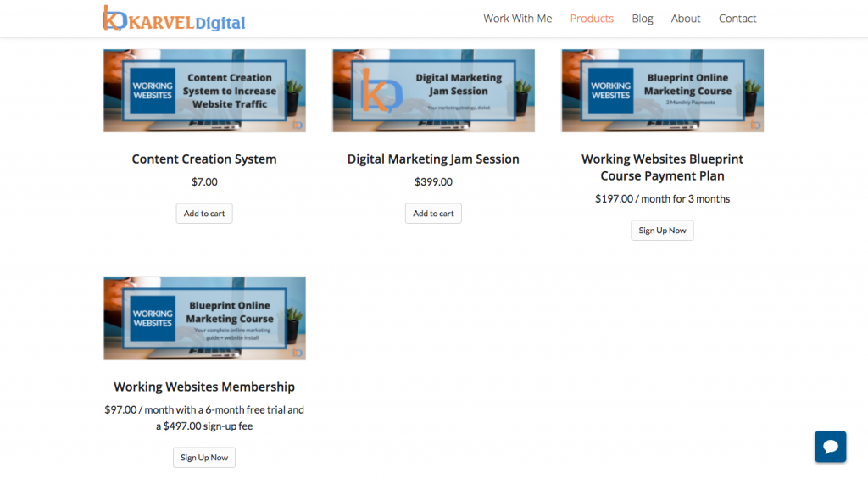Select the $7.00 price text
Viewport: 868px width, 484px height.
click(x=204, y=181)
